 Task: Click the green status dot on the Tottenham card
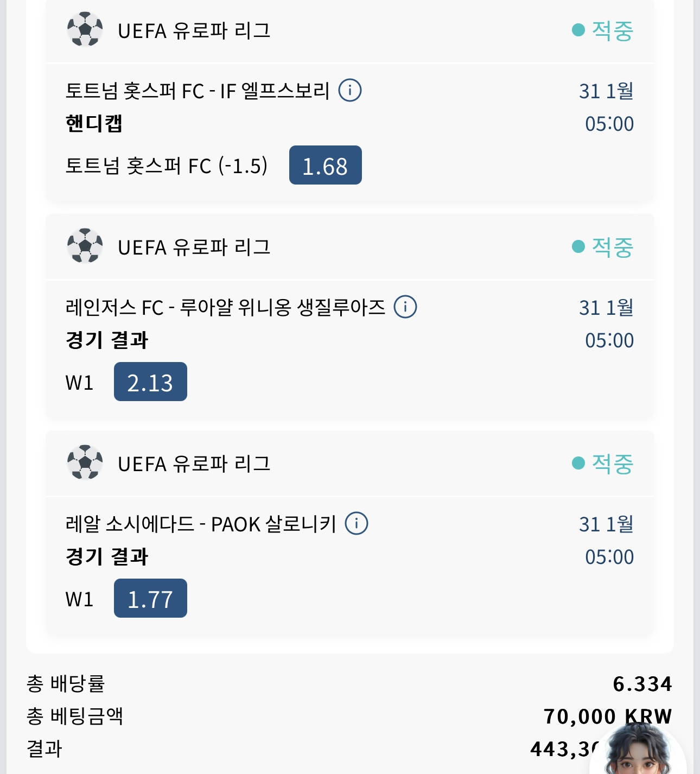point(578,30)
